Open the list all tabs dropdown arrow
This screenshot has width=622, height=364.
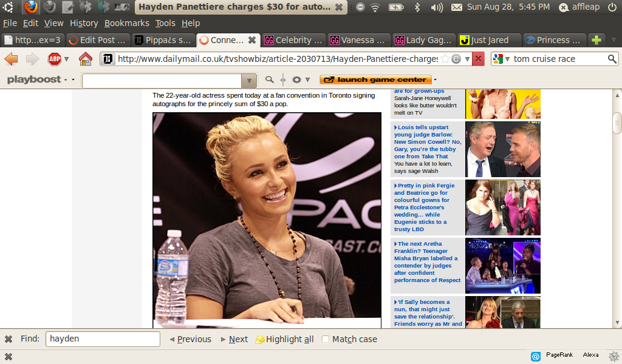pos(613,40)
